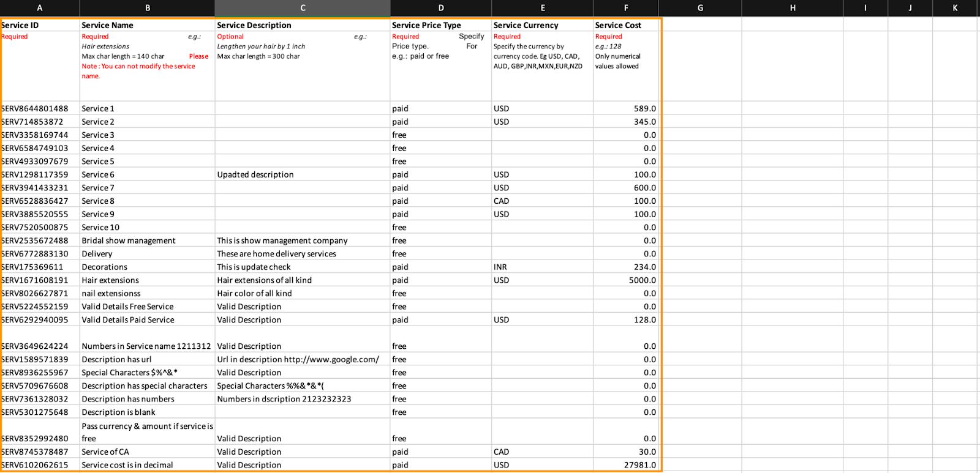Click the 345.0 cost cell
Screen dimensions: 980x473
click(x=626, y=122)
